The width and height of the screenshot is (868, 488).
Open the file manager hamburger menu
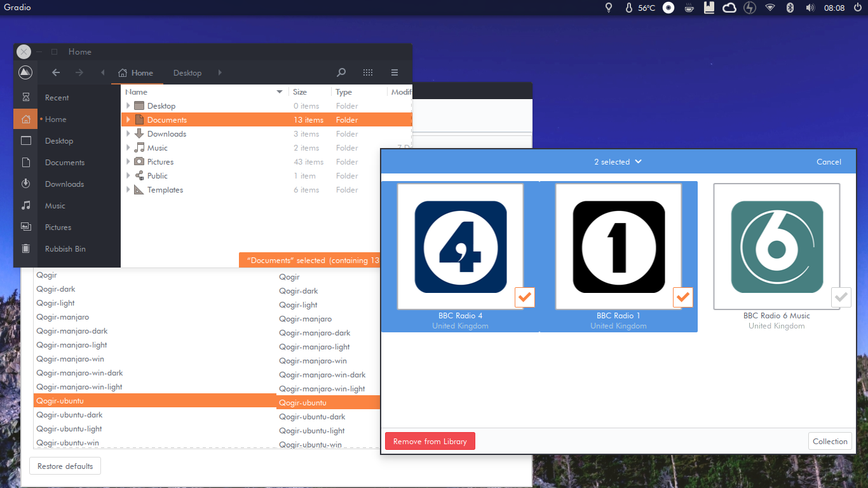tap(394, 72)
